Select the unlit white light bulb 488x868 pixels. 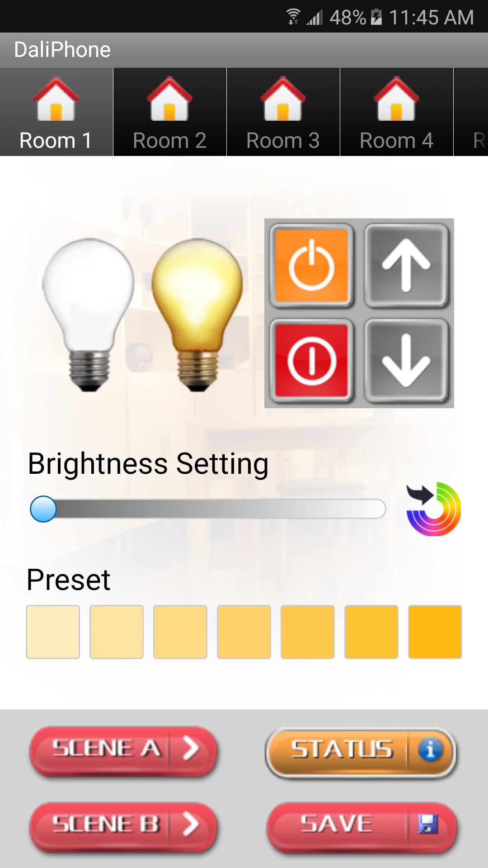coord(89,315)
